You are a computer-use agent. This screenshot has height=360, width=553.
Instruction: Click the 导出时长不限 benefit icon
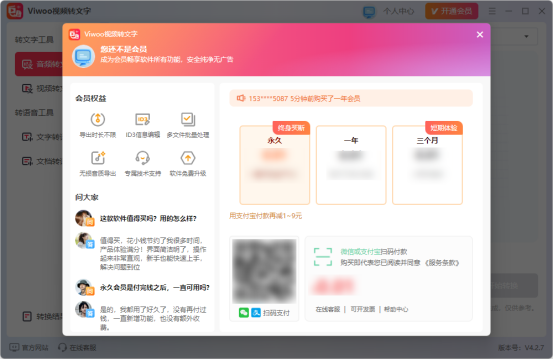point(98,120)
